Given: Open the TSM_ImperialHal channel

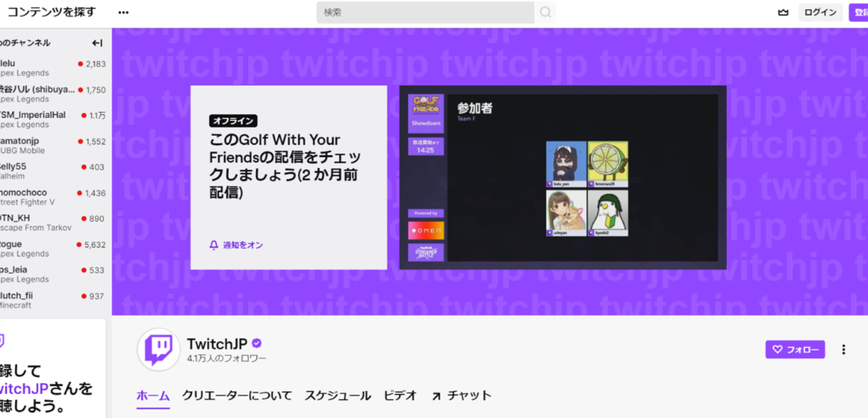Looking at the screenshot, I should coord(53,119).
